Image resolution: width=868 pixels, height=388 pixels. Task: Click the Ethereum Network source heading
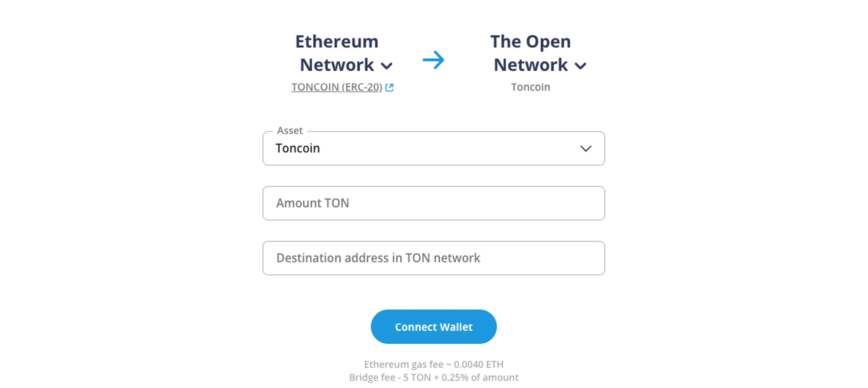click(x=337, y=53)
